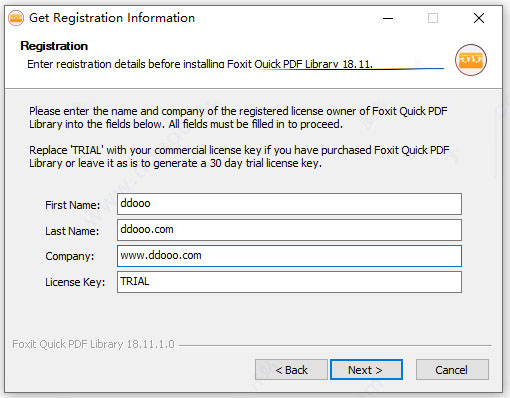Select the Company field containing www.ddooo.com
Screen dimensions: 510x398
[x=289, y=256]
